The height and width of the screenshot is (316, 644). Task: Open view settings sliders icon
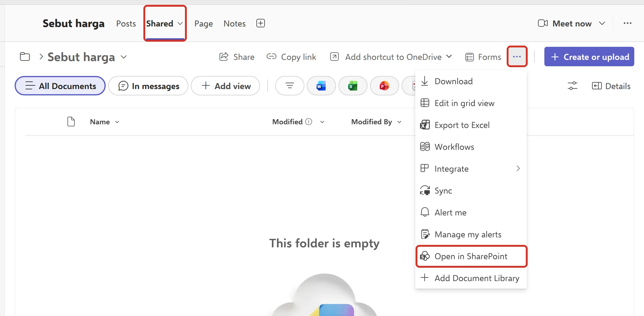click(x=573, y=86)
